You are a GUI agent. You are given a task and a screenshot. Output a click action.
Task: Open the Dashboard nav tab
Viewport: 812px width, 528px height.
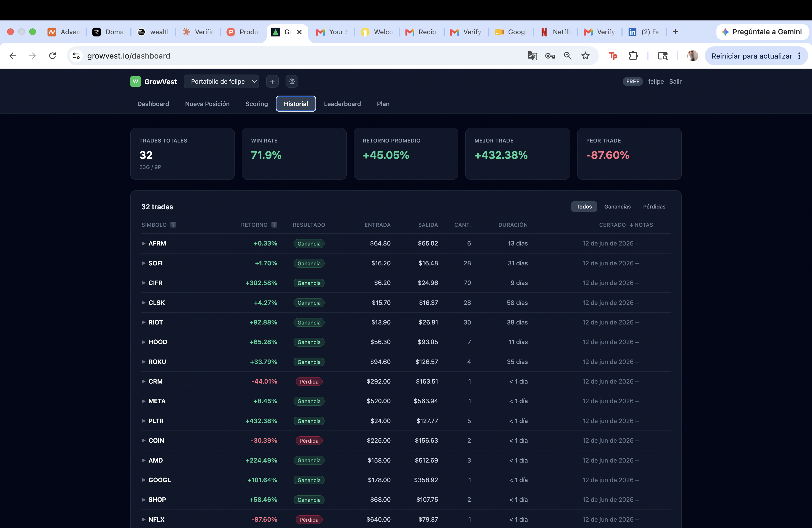pyautogui.click(x=153, y=104)
